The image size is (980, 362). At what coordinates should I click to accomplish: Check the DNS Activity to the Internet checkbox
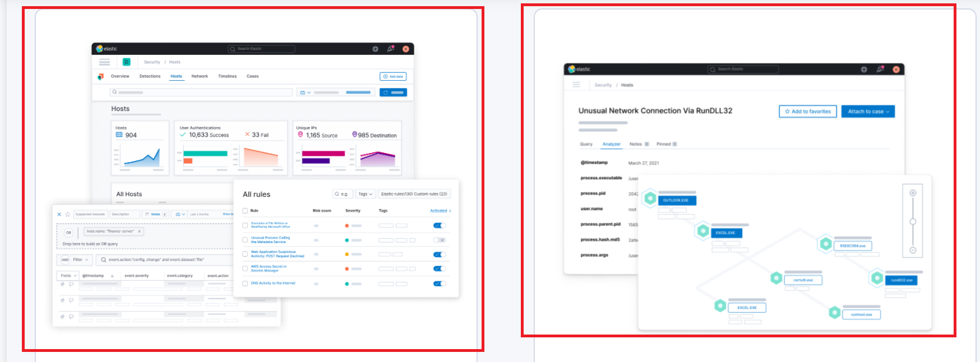point(245,284)
